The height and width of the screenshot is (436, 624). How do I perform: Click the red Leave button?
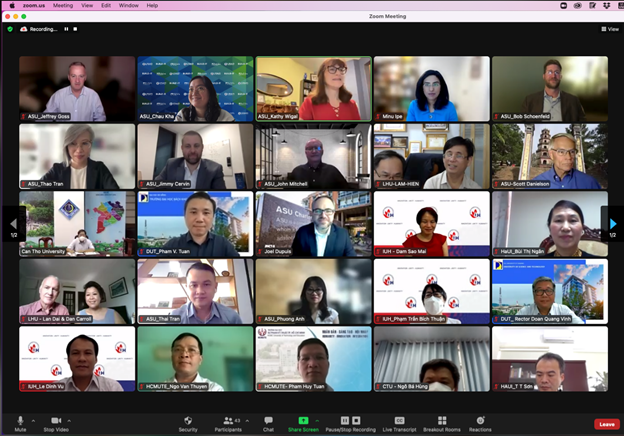click(x=607, y=424)
